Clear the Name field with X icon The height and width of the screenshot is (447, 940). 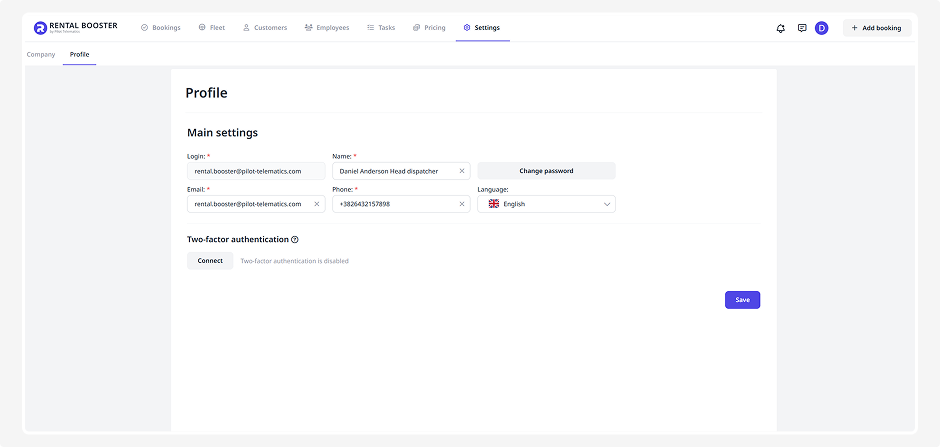(462, 171)
